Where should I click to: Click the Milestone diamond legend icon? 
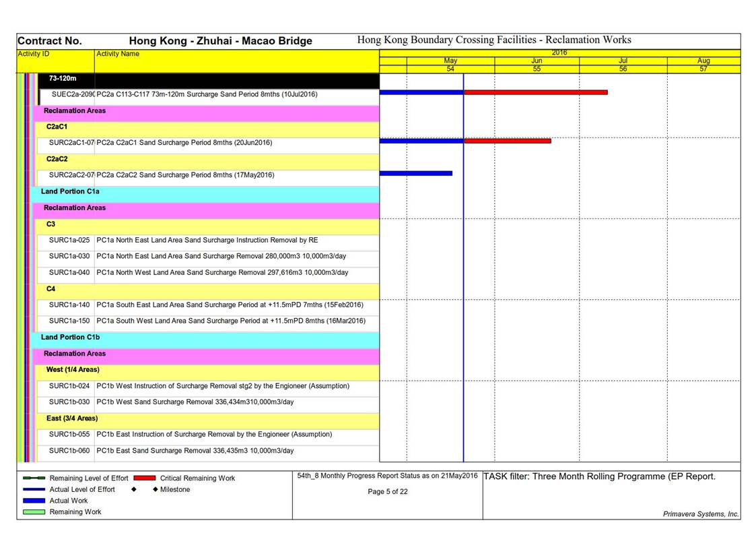(x=156, y=489)
